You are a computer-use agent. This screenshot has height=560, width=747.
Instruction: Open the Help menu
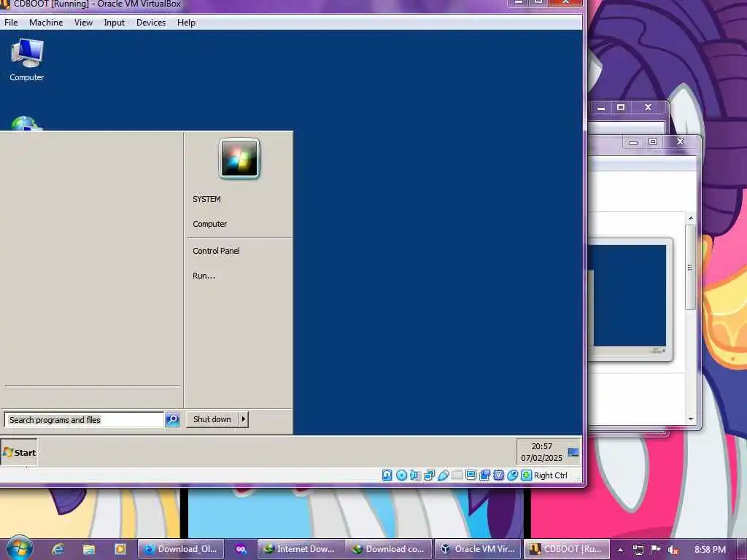click(186, 23)
